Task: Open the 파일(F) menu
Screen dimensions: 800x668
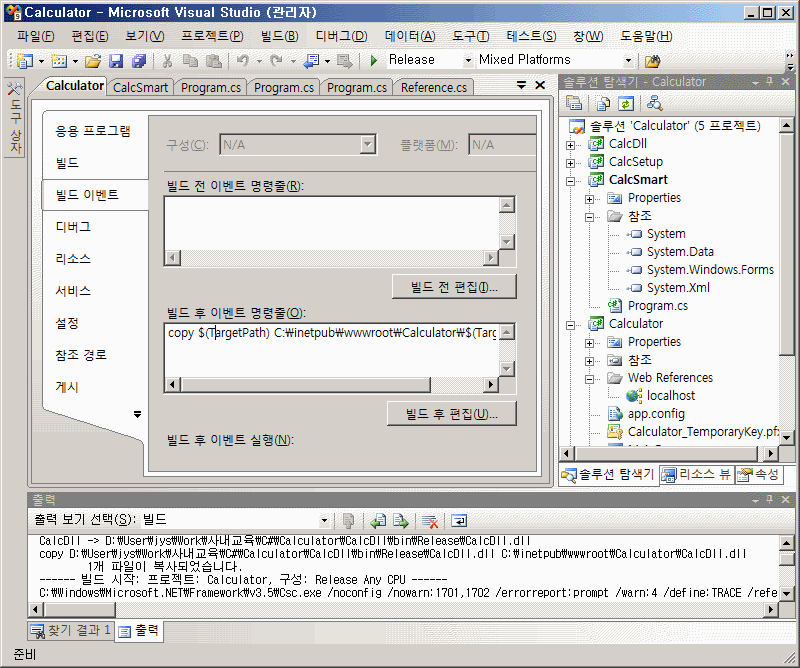Action: pos(36,36)
